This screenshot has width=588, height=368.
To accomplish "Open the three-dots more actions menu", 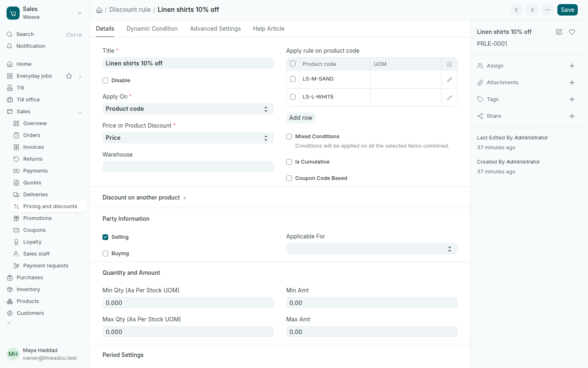I will coord(548,10).
